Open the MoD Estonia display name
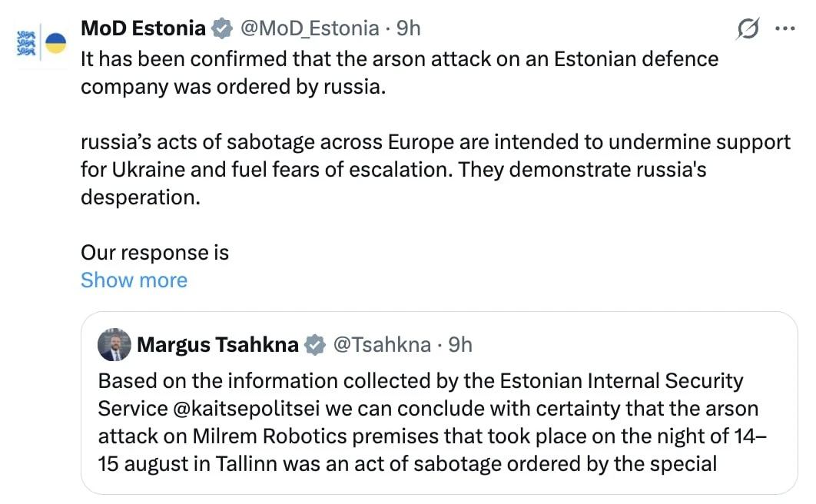The height and width of the screenshot is (504, 816). [x=144, y=28]
